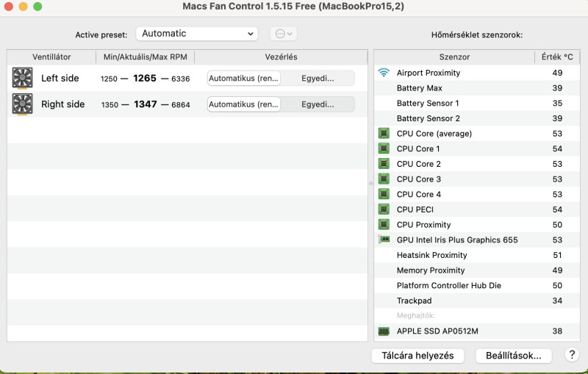588x374 pixels.
Task: Click the Hőmérséklet szenzorok heading
Action: pyautogui.click(x=476, y=35)
